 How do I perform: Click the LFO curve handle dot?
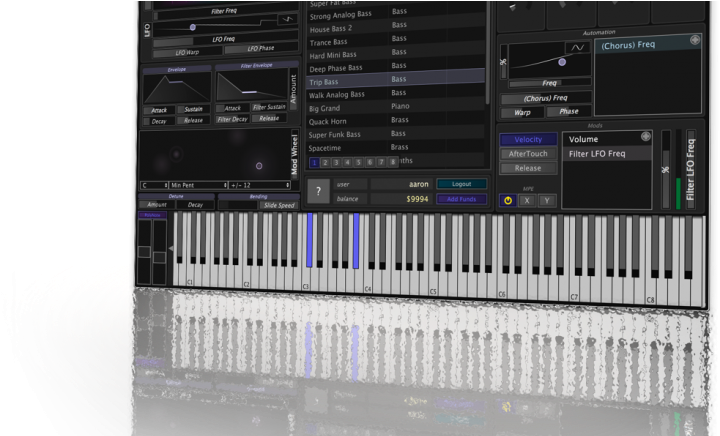[x=193, y=28]
